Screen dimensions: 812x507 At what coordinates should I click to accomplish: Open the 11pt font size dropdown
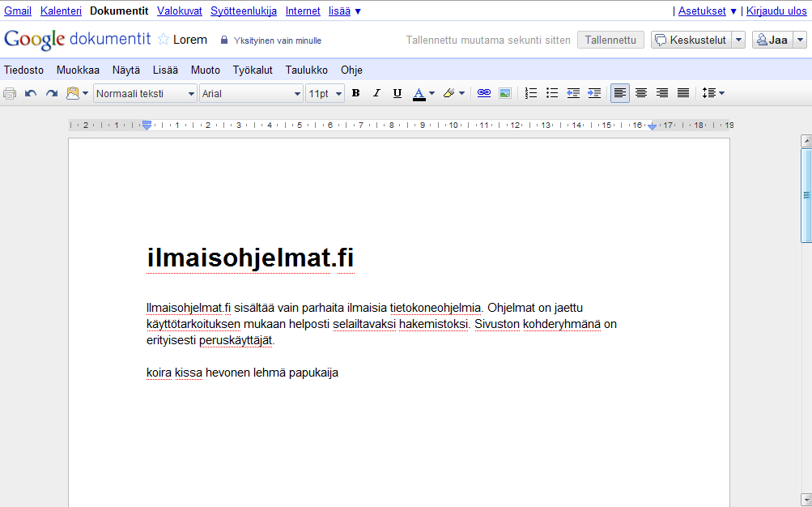(x=325, y=93)
